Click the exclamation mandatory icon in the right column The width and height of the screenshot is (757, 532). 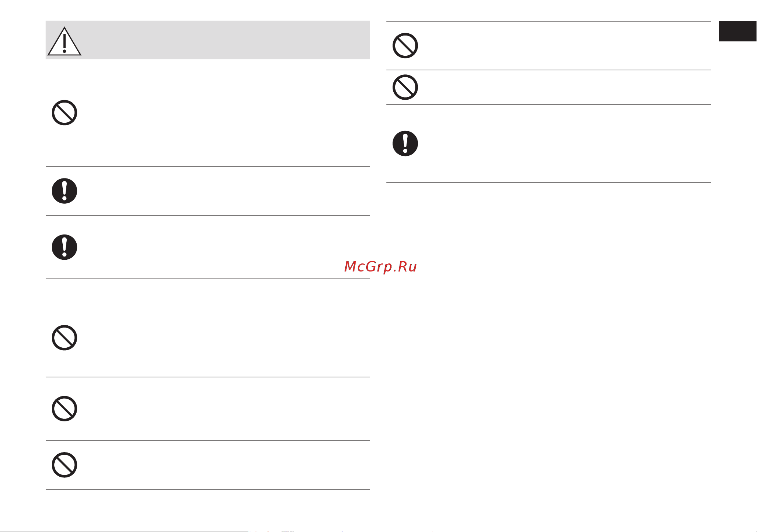pyautogui.click(x=405, y=144)
